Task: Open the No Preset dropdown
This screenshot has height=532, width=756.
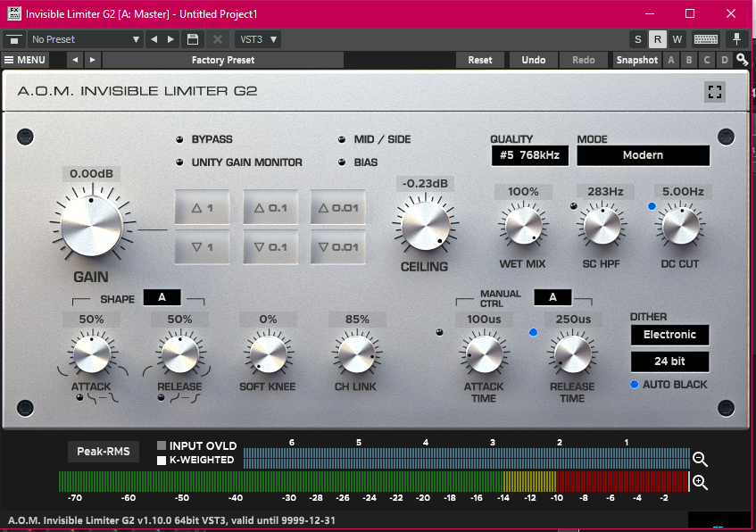Action: coord(85,39)
